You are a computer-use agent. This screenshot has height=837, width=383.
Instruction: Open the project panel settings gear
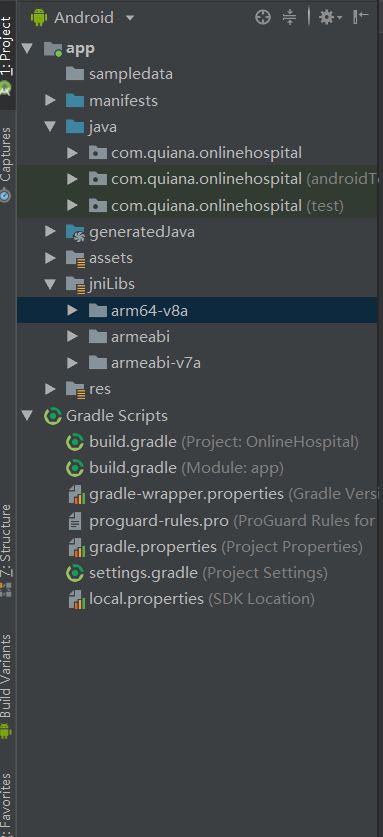click(330, 18)
